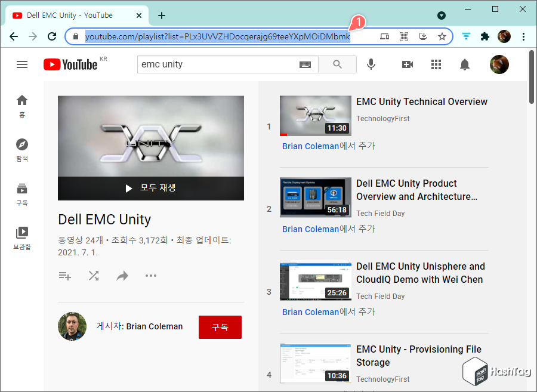Screen dimensions: 537x392
Task: Bookmark this page with the star
Action: (x=442, y=36)
